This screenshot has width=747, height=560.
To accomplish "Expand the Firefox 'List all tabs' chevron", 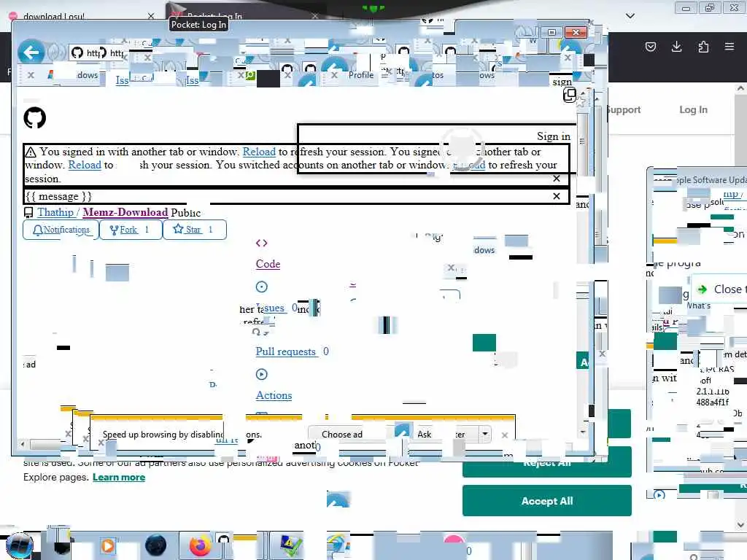I will point(630,16).
